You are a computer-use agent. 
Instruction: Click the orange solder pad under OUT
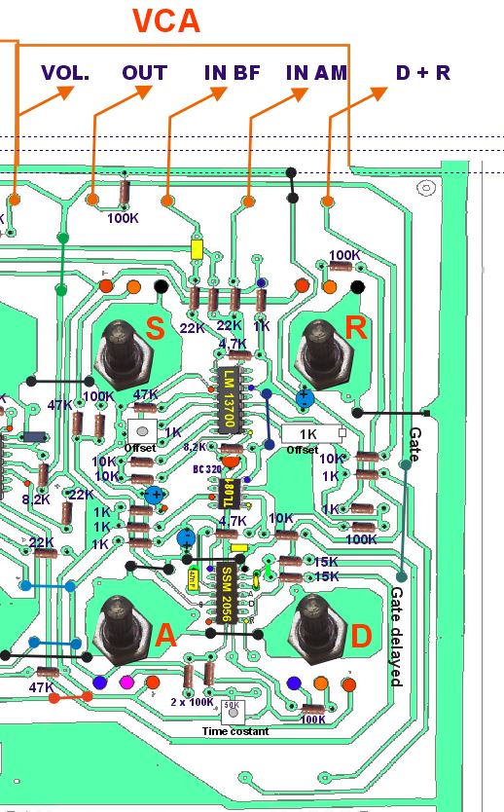tap(92, 199)
